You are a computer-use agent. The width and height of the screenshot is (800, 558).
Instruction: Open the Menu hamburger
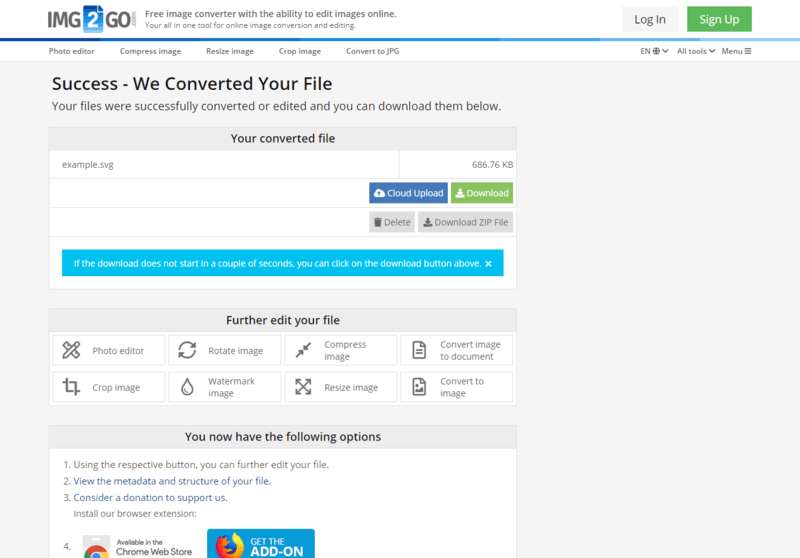pyautogui.click(x=736, y=51)
